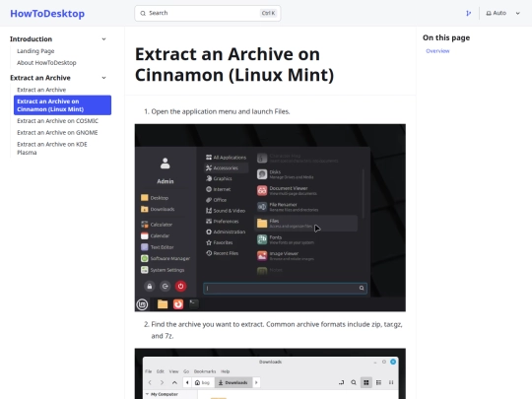Image resolution: width=532 pixels, height=399 pixels.
Task: Click the Preferences category in the screenshot menu
Action: 223,222
